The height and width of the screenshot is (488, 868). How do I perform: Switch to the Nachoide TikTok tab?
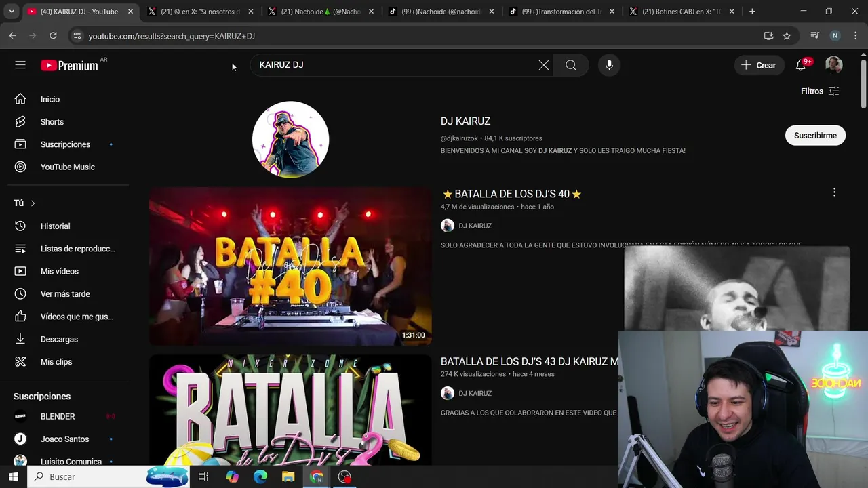(441, 12)
